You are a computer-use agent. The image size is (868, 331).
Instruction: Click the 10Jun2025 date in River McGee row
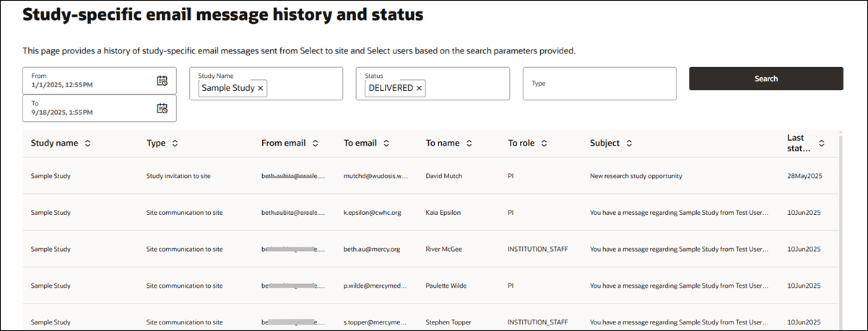point(804,249)
